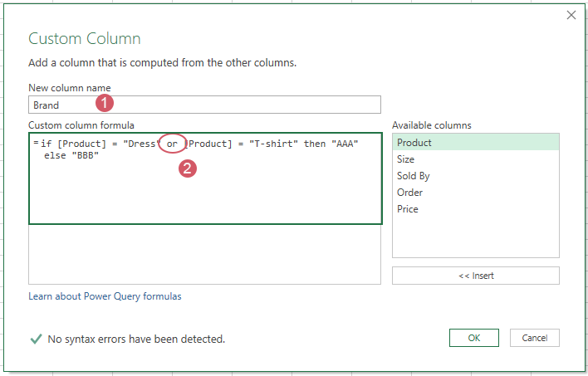Confirm with the OK button
This screenshot has width=588, height=376.
(473, 338)
